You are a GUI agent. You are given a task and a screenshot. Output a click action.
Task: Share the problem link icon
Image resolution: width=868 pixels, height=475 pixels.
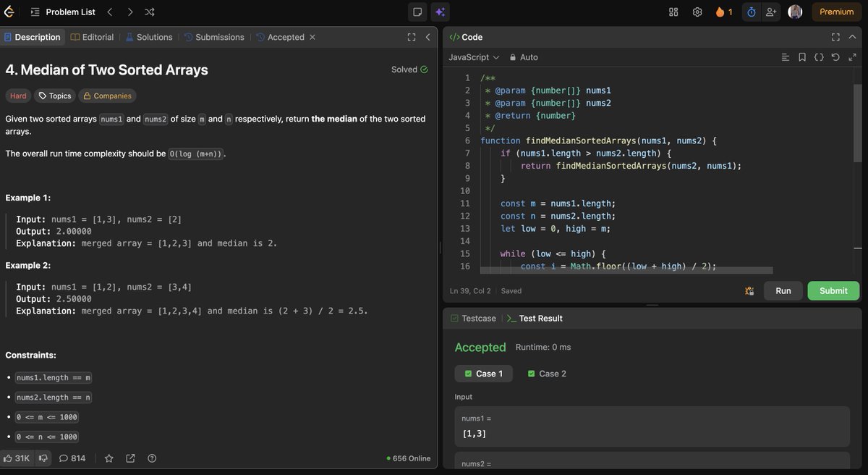click(130, 458)
